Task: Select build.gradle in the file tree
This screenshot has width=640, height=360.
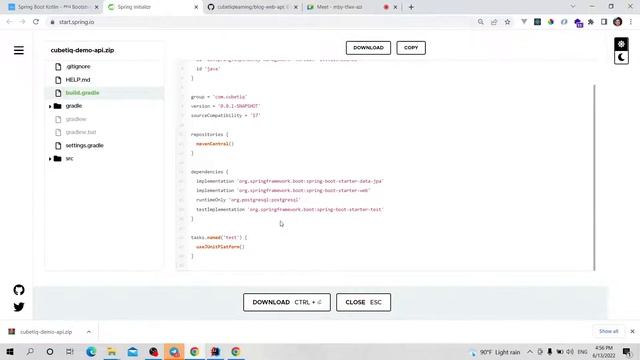Action: tap(82, 93)
